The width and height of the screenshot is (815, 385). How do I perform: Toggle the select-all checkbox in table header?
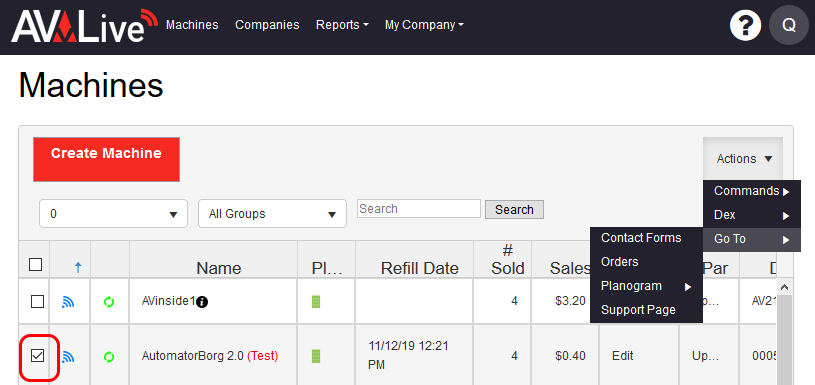35,265
